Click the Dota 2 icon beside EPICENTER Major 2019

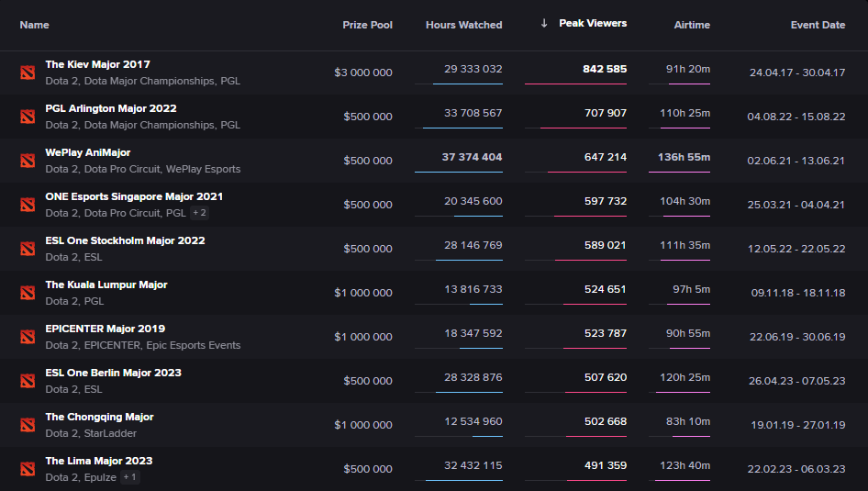coord(28,337)
